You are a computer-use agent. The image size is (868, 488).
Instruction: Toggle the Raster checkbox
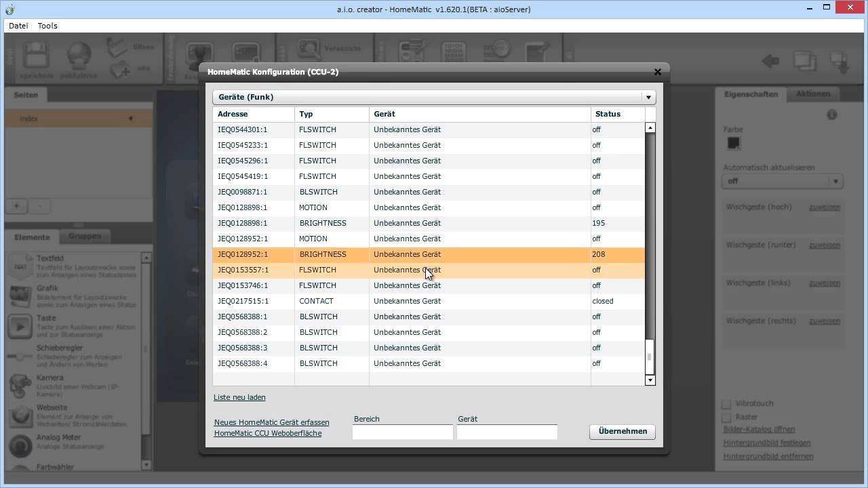coord(726,418)
